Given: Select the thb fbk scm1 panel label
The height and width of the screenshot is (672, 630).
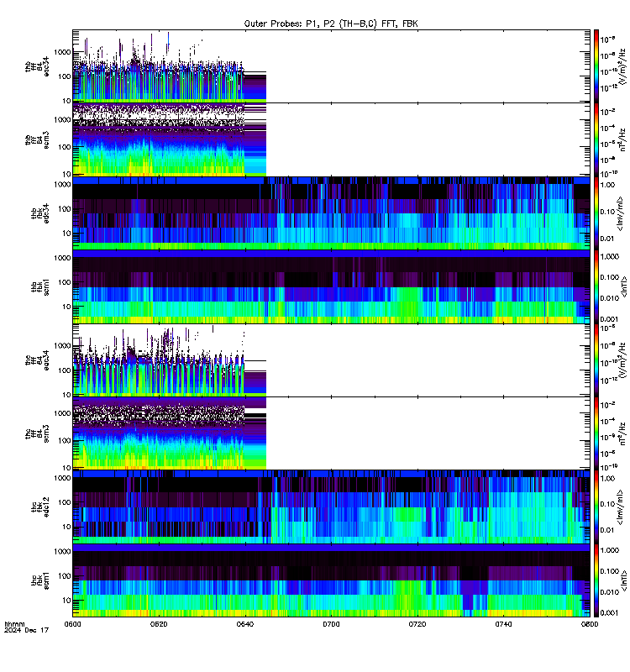Looking at the screenshot, I should pos(39,286).
